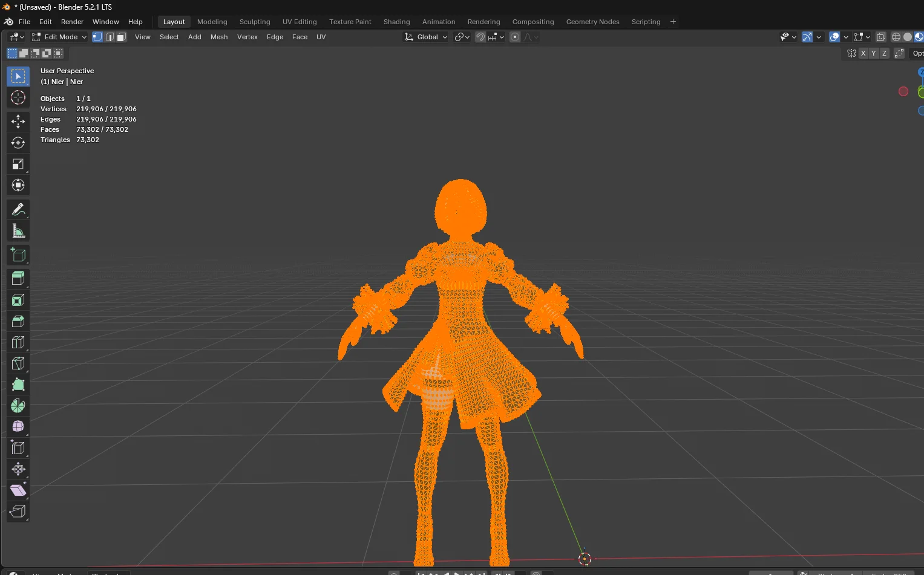
Task: Switch to wireframe viewport shading
Action: [x=896, y=37]
